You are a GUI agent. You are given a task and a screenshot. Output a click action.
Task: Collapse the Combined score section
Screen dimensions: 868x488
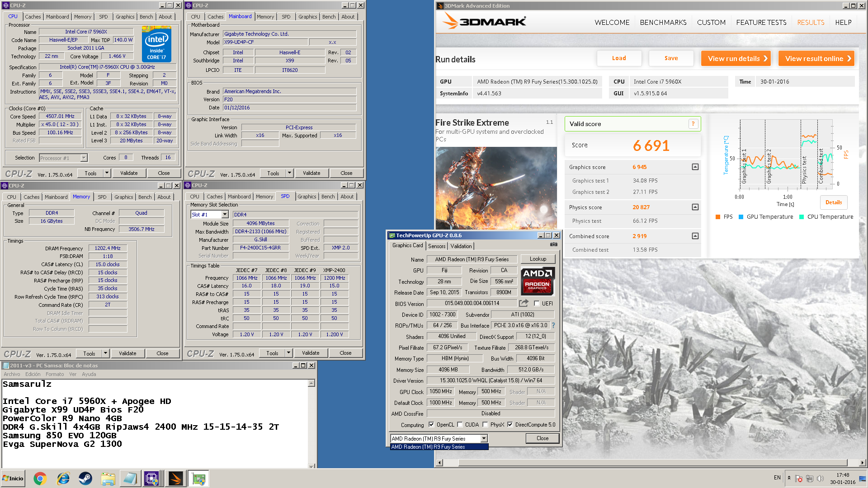(x=695, y=236)
